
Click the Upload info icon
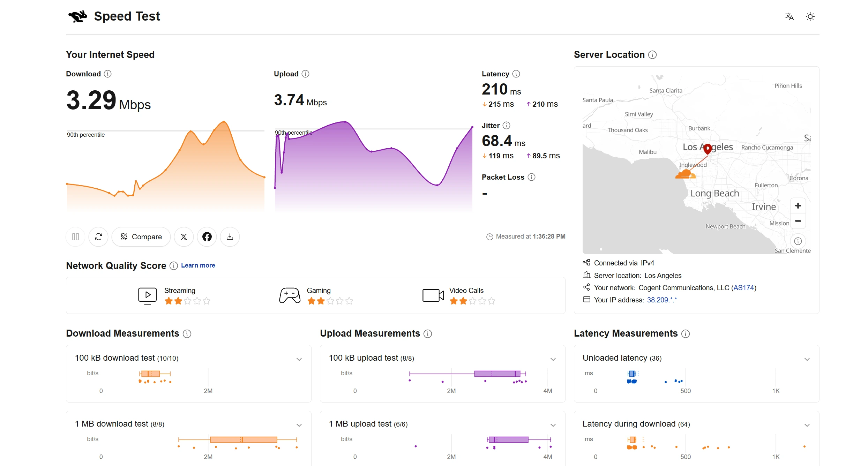click(x=306, y=74)
